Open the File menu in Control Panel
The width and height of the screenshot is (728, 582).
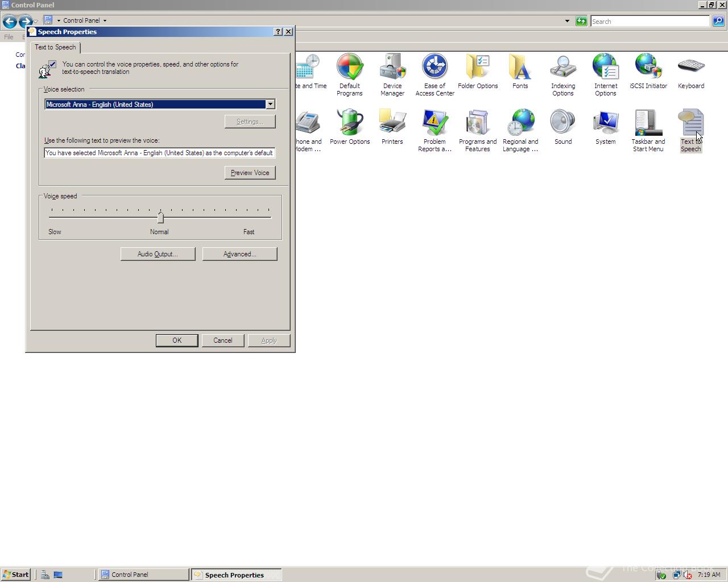(9, 37)
